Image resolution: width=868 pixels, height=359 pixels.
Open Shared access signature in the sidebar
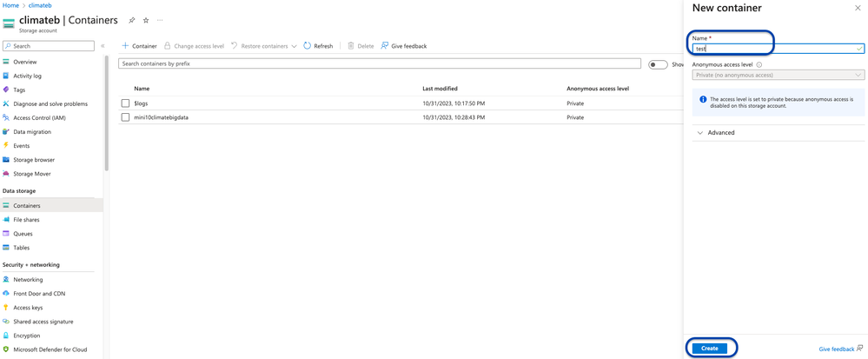pyautogui.click(x=43, y=322)
